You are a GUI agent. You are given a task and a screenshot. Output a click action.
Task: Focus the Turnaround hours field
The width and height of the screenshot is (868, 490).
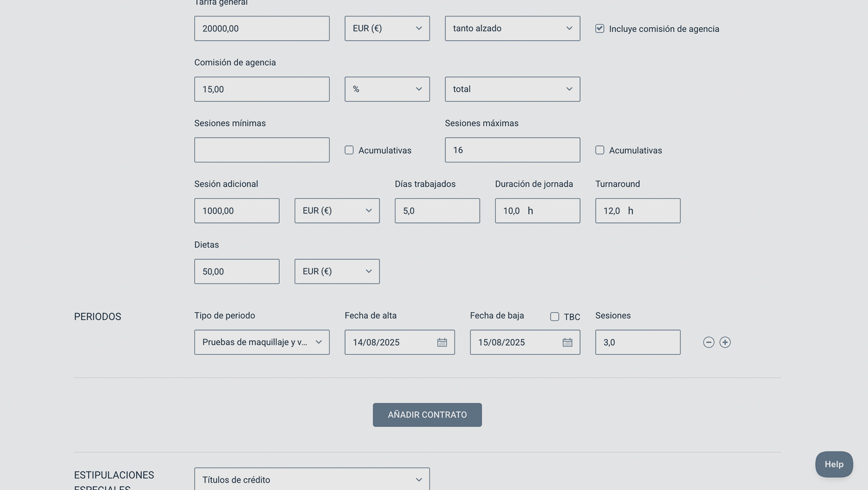[637, 211]
